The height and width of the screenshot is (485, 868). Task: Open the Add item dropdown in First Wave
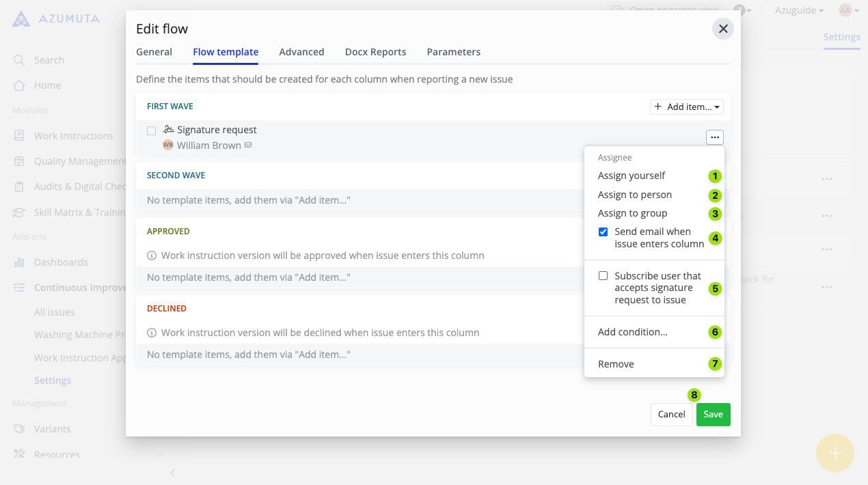686,107
